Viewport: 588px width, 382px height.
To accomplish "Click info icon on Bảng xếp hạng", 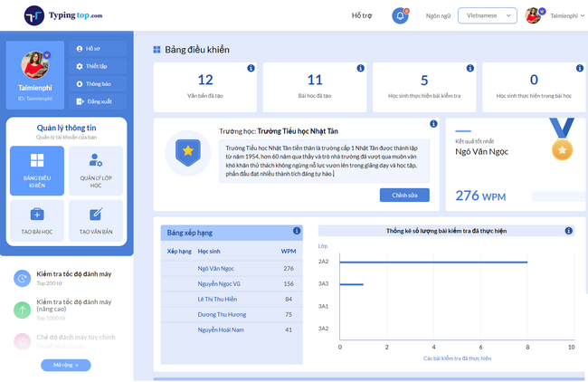I will [x=297, y=231].
